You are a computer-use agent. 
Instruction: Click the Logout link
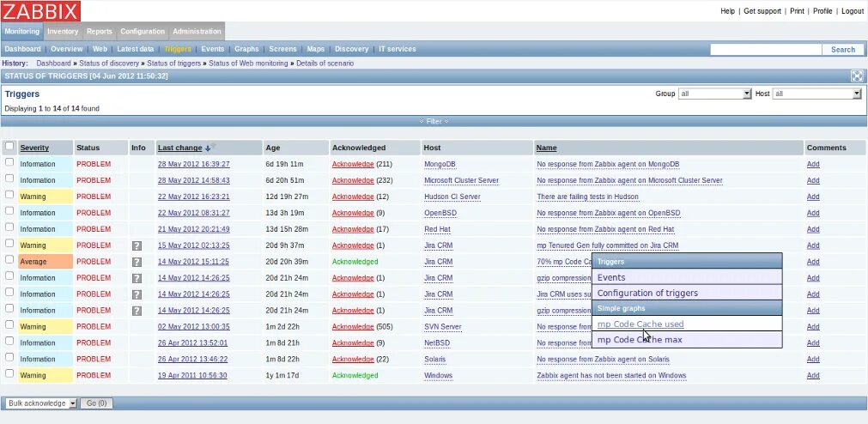pos(853,11)
